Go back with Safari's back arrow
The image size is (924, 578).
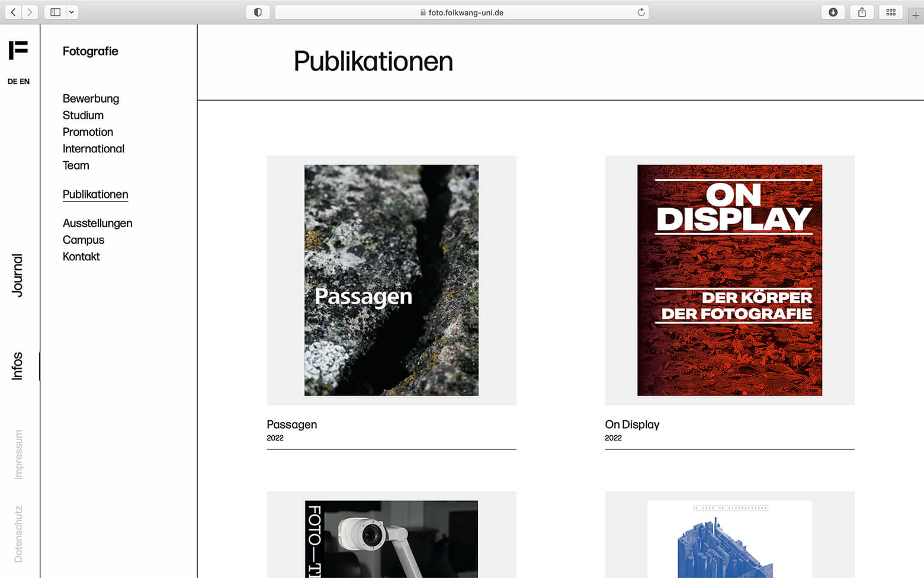click(13, 12)
